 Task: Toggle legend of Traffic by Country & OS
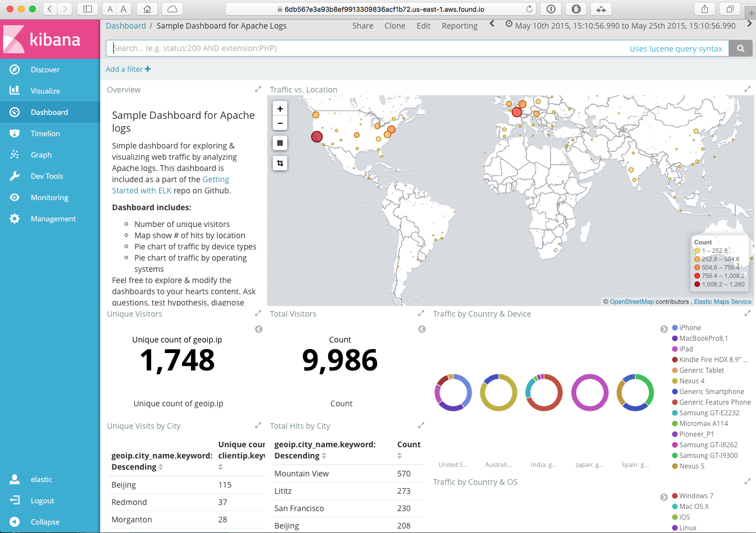(664, 497)
